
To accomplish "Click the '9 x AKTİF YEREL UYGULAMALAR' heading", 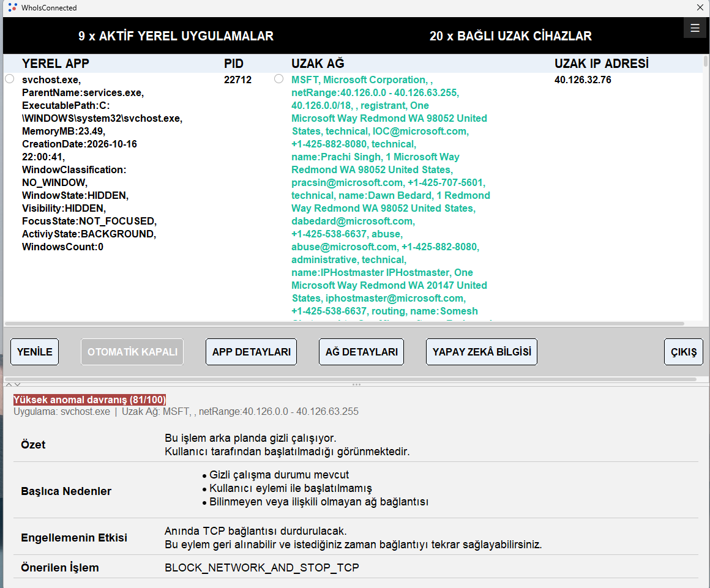I will click(176, 35).
